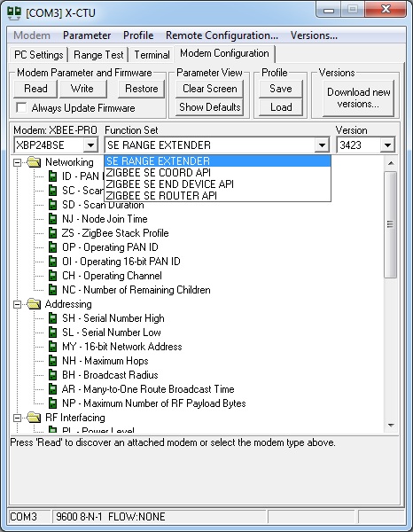Click the icon next to ZS - ZigBee Stack Profile

click(x=53, y=233)
